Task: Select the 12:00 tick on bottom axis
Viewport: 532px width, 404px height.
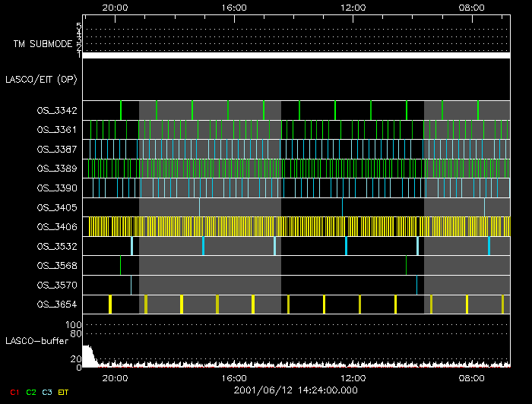Action: [x=353, y=377]
